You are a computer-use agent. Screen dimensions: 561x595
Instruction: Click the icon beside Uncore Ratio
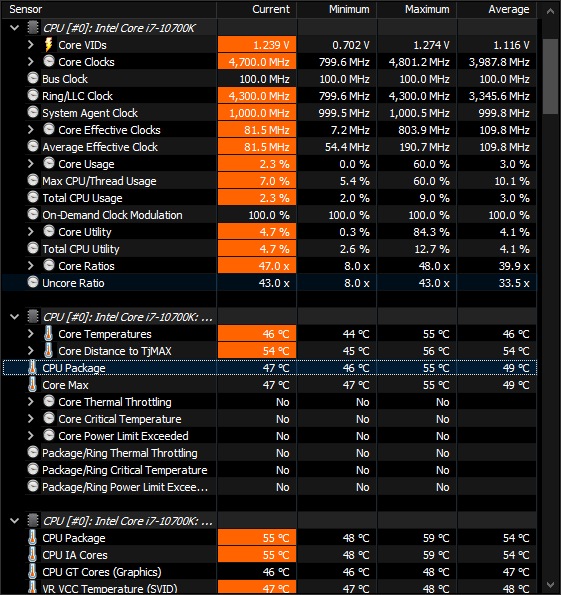(33, 282)
